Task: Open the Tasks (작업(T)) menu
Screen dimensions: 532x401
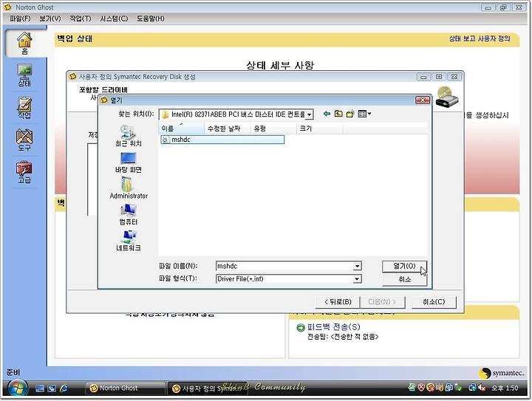Action: pos(81,18)
